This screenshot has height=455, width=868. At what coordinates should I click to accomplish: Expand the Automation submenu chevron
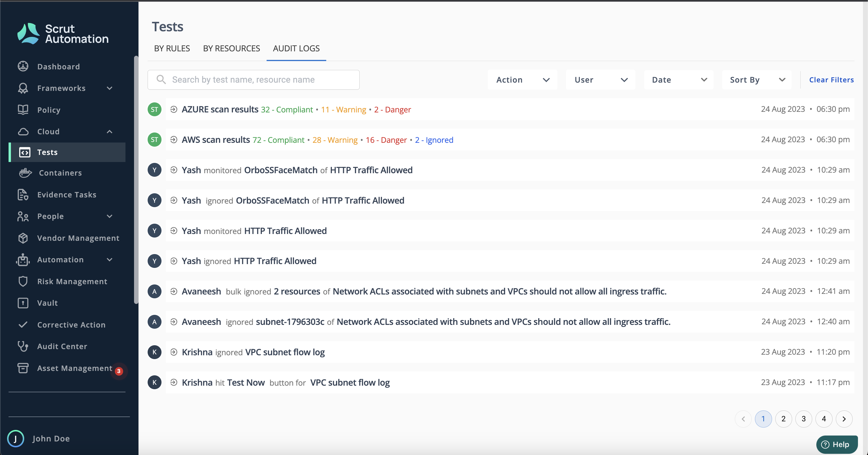(x=110, y=260)
